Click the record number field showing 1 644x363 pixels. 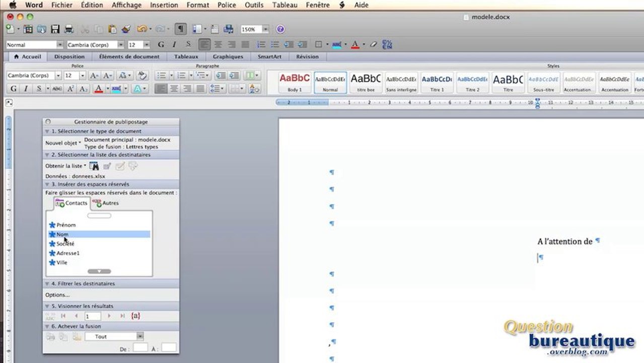[93, 316]
